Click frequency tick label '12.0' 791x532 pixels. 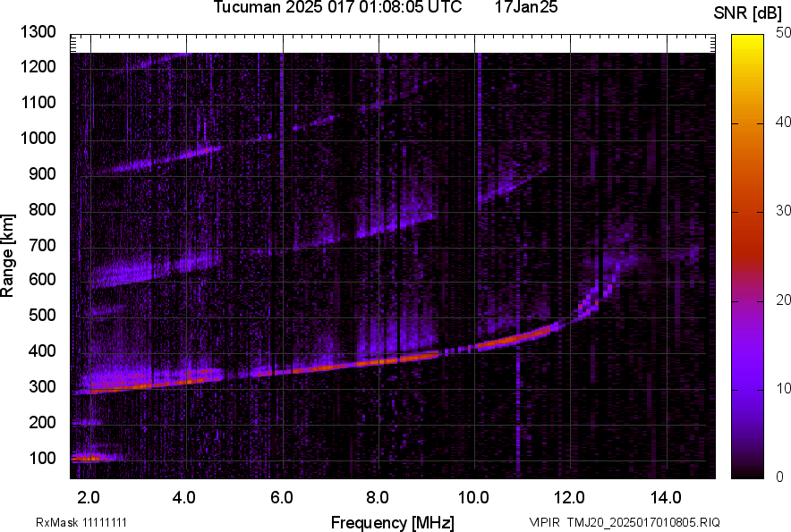569,498
